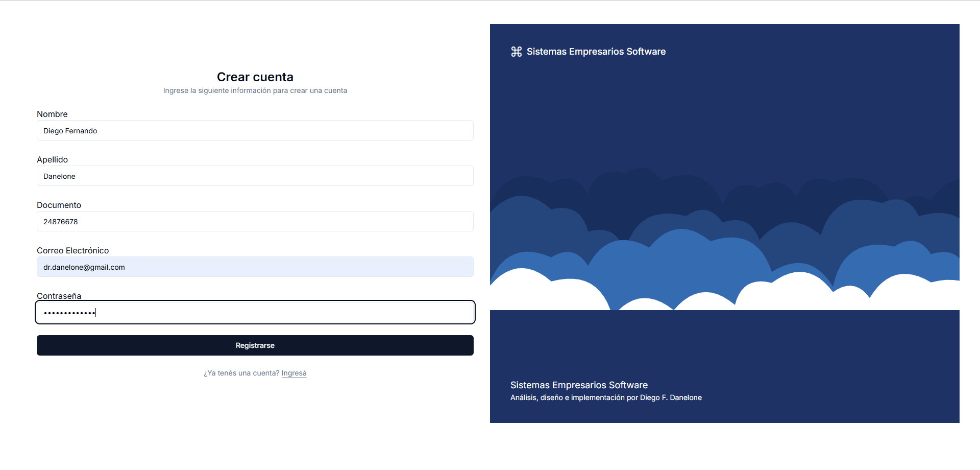
Task: Click the "¿Ya tenés una cuenta?" text
Action: pyautogui.click(x=241, y=373)
